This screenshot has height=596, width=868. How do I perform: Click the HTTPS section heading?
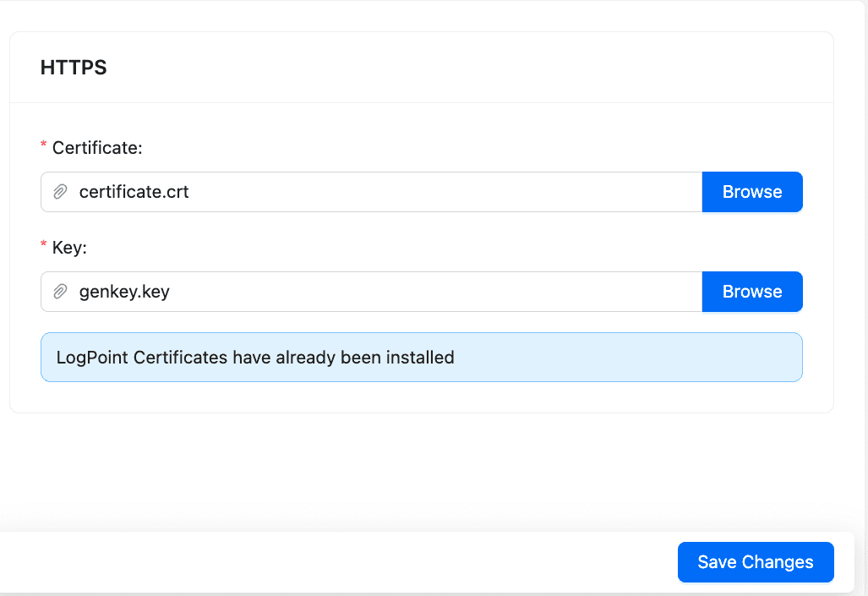pyautogui.click(x=73, y=67)
